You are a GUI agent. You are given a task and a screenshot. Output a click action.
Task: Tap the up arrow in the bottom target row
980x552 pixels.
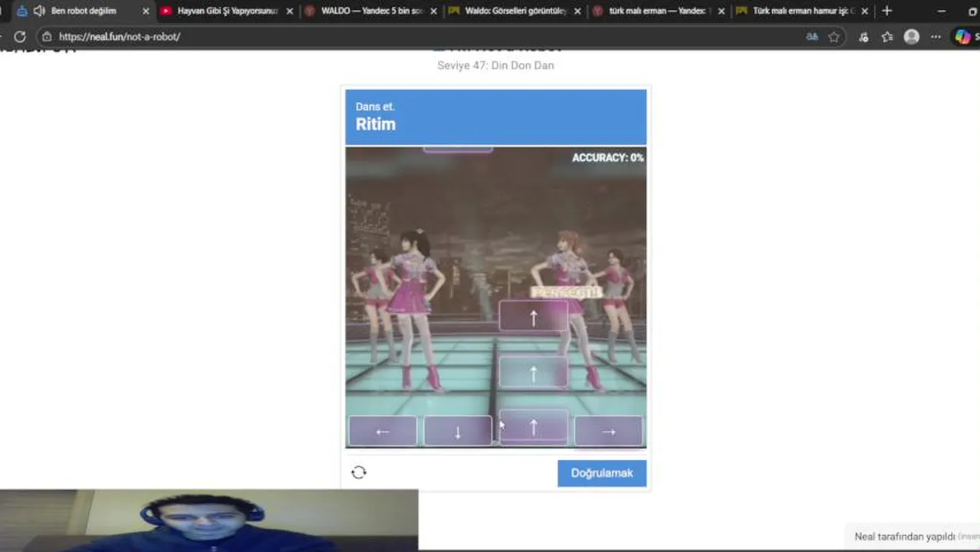[533, 428]
